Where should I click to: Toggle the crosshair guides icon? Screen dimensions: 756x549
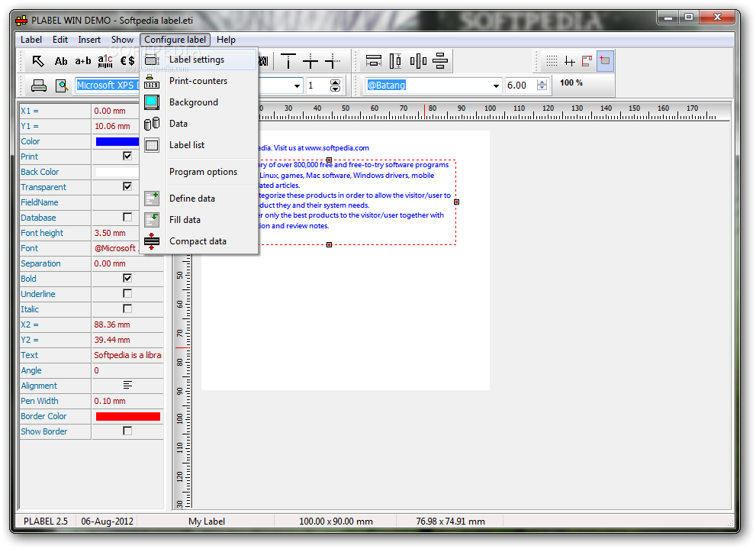(x=570, y=61)
